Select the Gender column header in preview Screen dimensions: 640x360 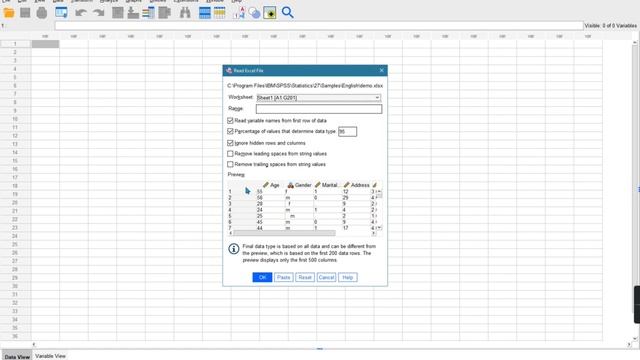pos(299,185)
